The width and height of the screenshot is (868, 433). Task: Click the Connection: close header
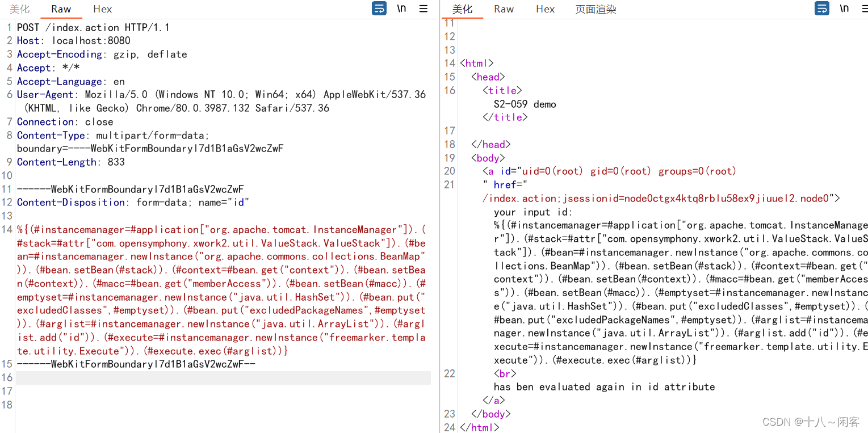(x=65, y=122)
